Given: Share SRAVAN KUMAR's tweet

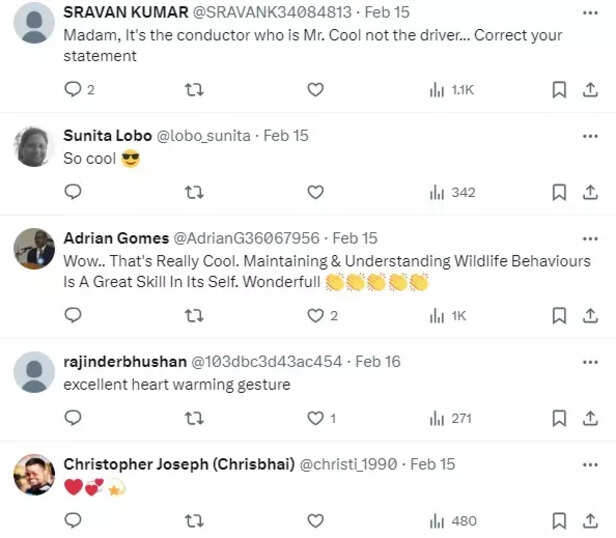Looking at the screenshot, I should 589,90.
